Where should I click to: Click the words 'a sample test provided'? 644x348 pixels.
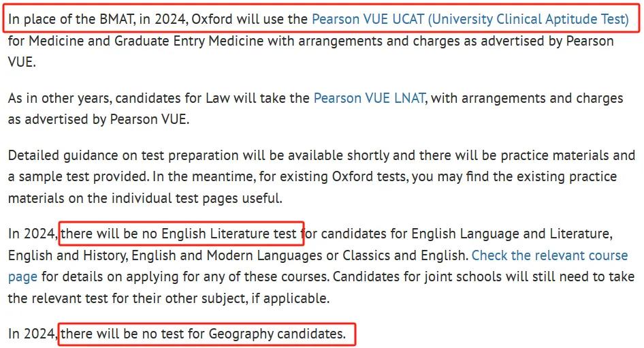[78, 176]
